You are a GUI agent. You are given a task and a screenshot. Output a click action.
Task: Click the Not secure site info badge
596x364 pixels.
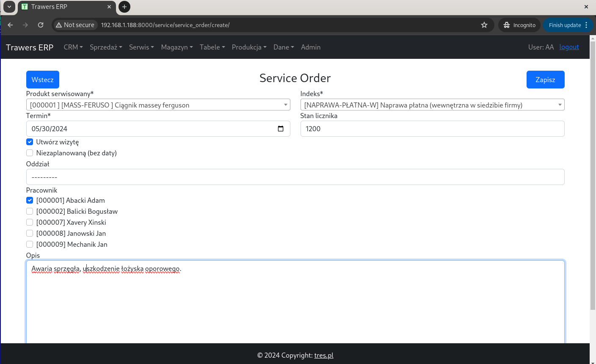(75, 25)
